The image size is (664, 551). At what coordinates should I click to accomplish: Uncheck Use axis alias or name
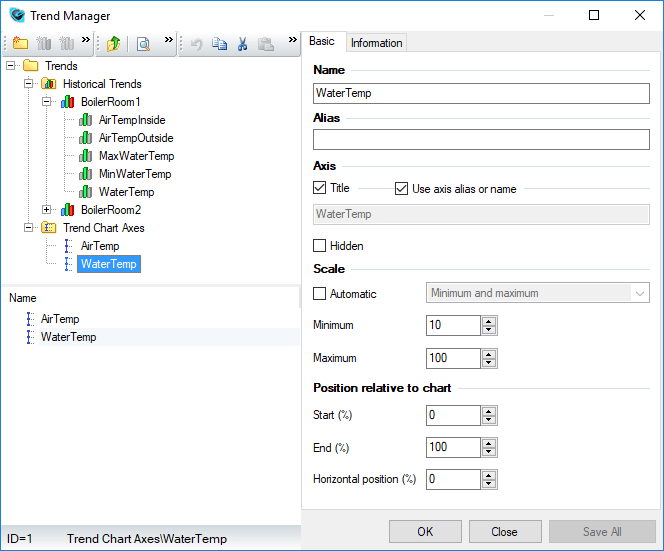[x=402, y=188]
